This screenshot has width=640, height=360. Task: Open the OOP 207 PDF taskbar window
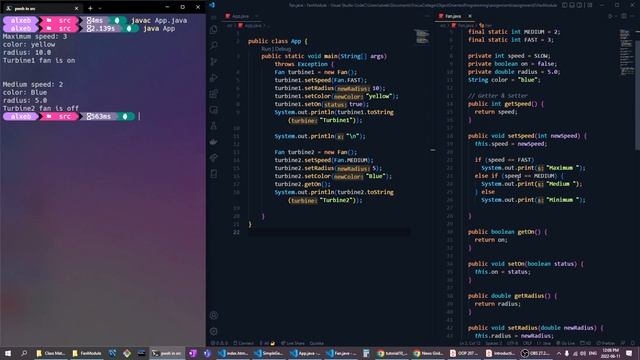[463, 353]
